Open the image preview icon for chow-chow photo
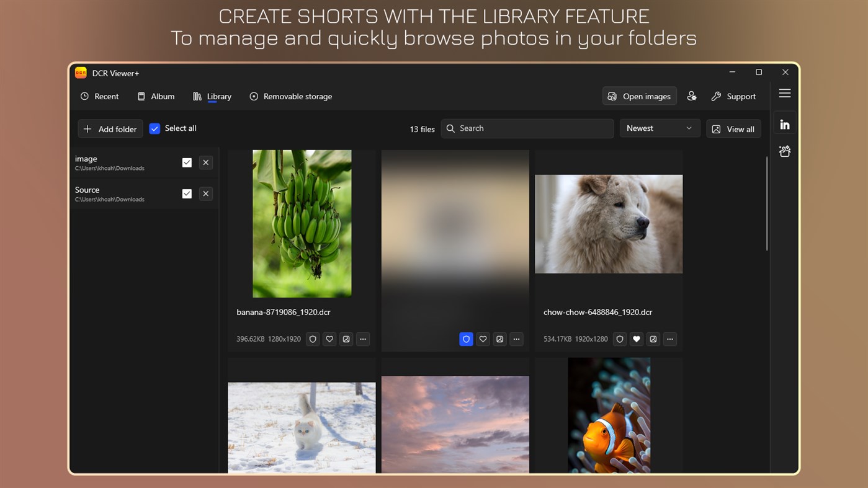 click(x=653, y=339)
